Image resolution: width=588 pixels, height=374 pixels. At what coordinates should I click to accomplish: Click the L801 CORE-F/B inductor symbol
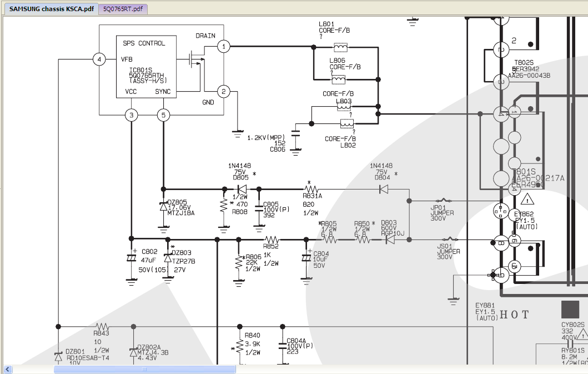[x=340, y=47]
